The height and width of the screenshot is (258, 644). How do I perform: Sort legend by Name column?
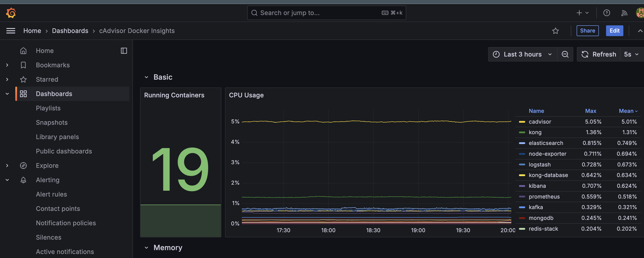[x=536, y=111]
